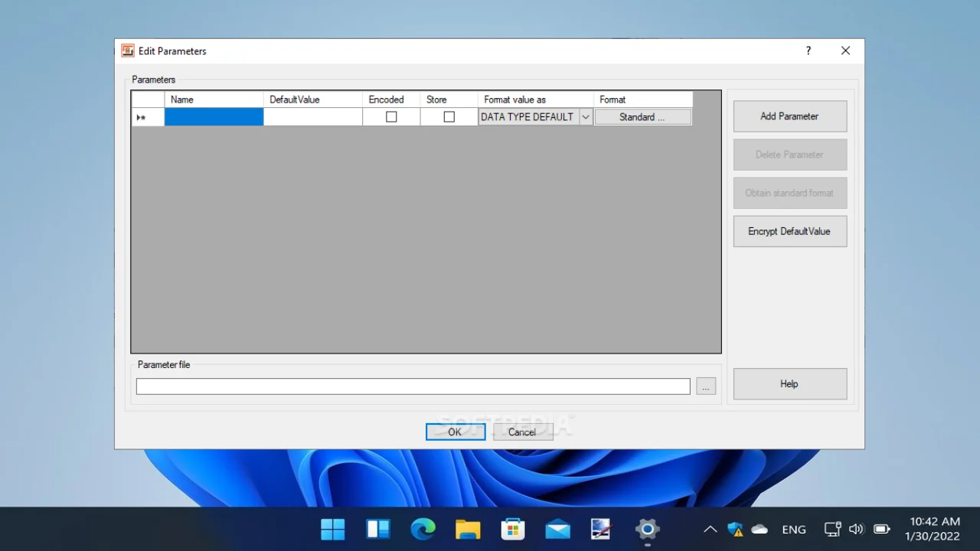Screen dimensions: 980x551
Task: Click the empty DefaultValue cell
Action: [313, 117]
